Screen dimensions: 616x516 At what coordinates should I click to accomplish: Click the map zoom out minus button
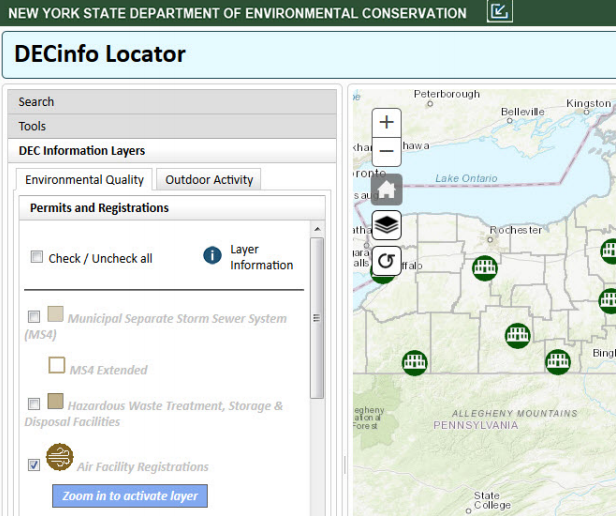coord(387,152)
